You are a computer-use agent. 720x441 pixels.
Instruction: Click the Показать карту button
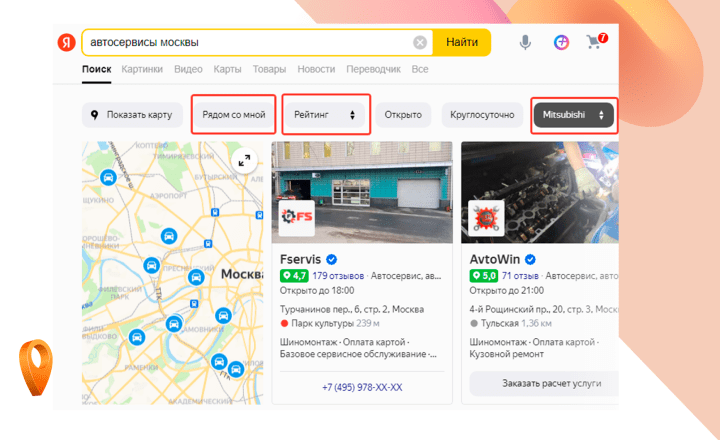[132, 115]
